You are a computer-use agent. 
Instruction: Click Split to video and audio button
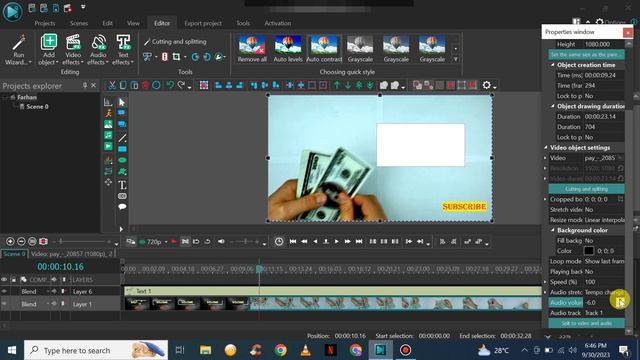click(586, 323)
